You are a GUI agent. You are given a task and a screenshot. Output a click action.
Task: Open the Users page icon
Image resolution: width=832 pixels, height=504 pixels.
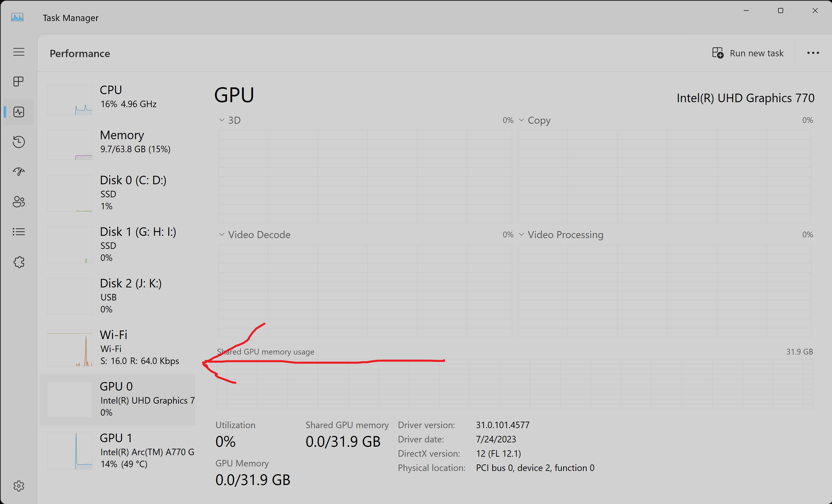coord(19,202)
